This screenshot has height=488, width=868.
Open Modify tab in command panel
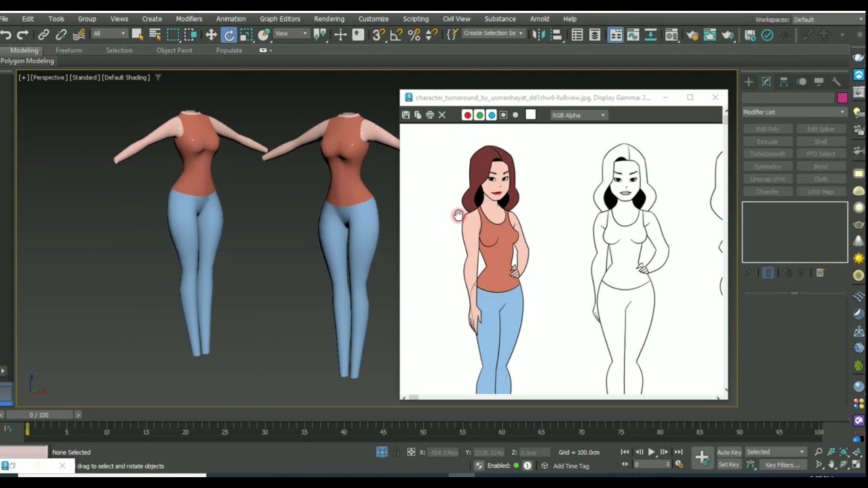[x=766, y=81]
